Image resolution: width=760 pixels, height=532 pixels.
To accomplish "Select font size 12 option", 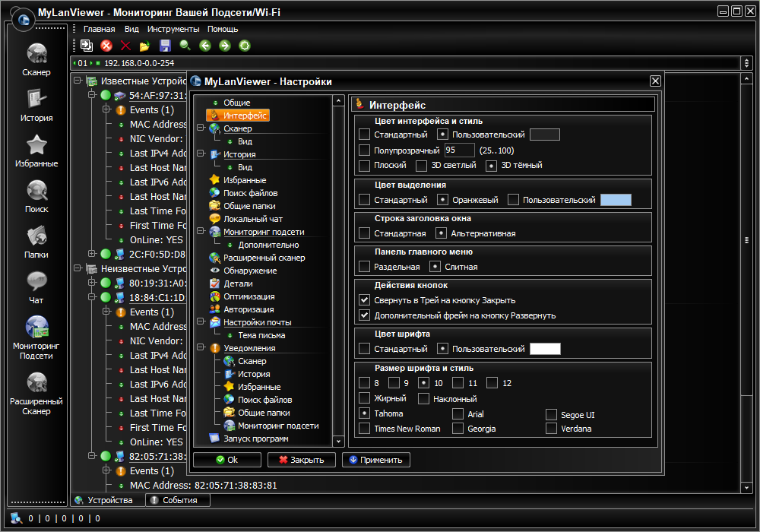I will pyautogui.click(x=492, y=383).
